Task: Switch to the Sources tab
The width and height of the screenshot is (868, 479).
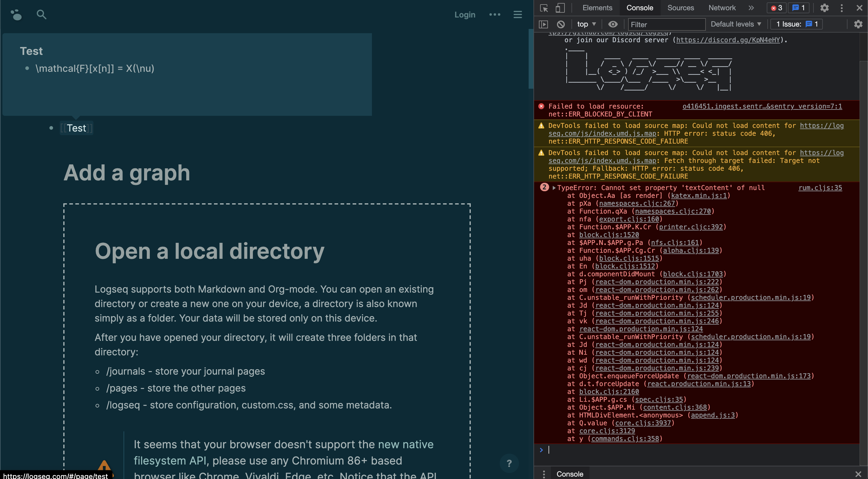Action: click(680, 8)
